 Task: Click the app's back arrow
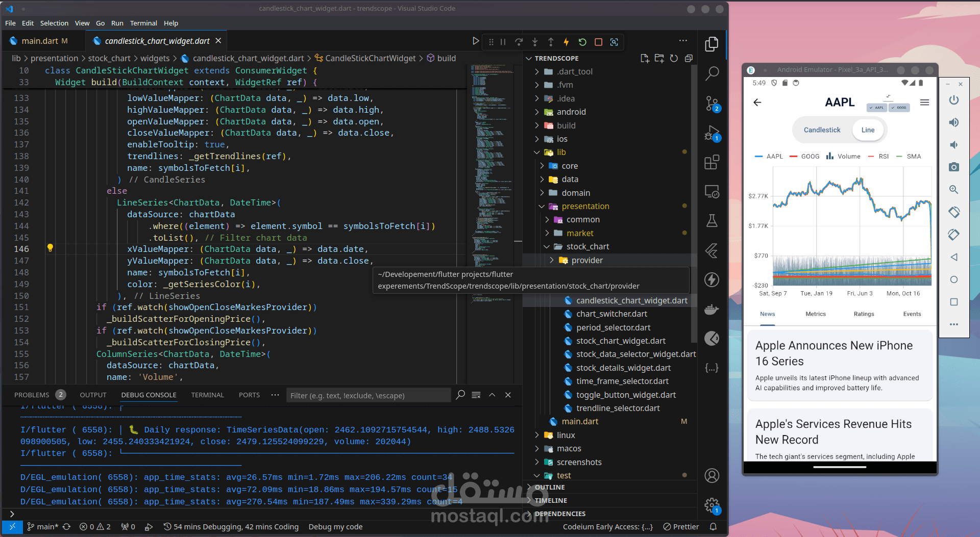[757, 103]
